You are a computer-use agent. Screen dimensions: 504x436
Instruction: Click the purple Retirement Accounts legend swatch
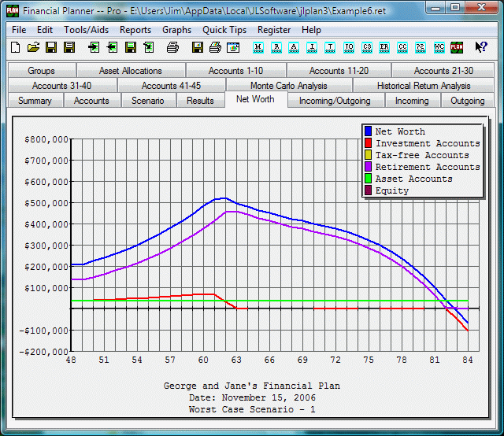(368, 167)
